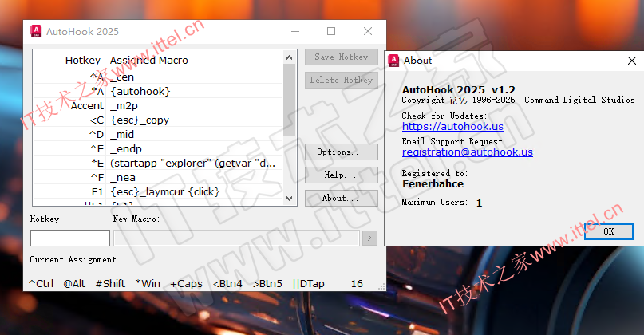Click the registered name Fenerbahce
The height and width of the screenshot is (335, 644).
pos(433,184)
